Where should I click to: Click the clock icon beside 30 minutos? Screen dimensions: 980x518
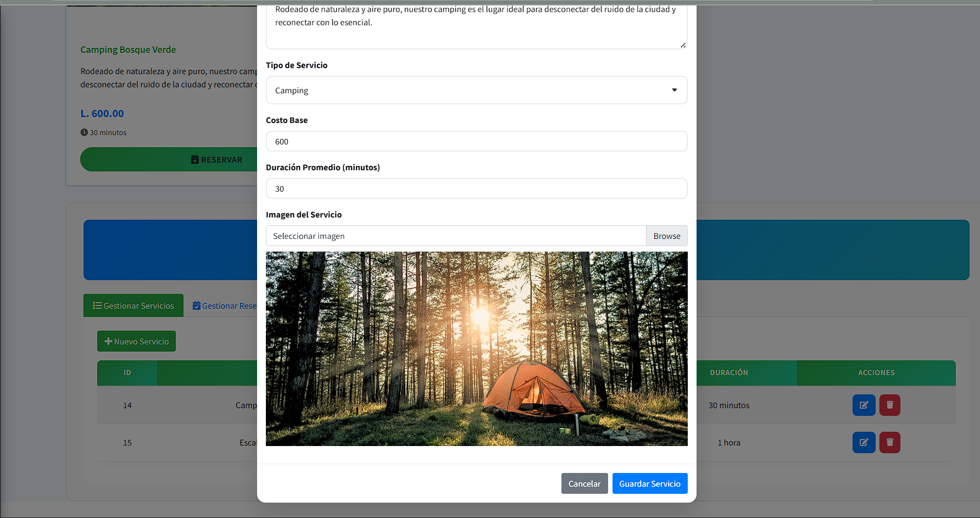(x=84, y=132)
